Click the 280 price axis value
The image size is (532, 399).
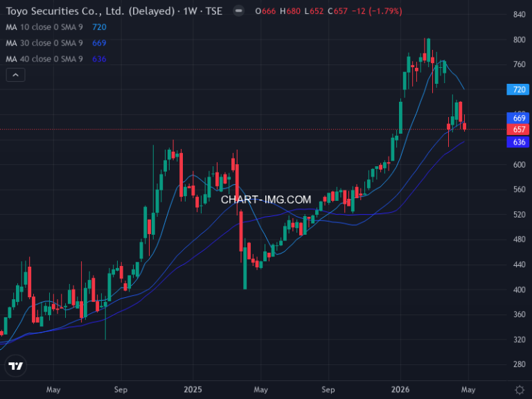coord(520,364)
